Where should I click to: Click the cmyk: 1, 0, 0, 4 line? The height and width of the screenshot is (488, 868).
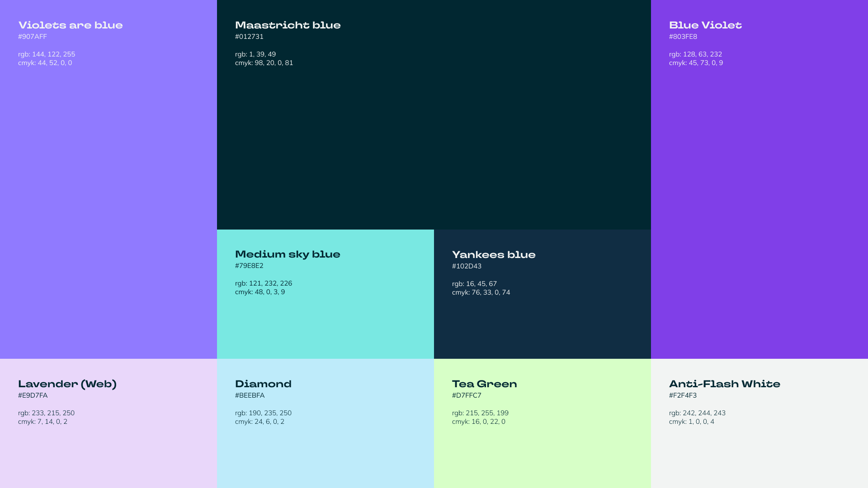pos(692,422)
